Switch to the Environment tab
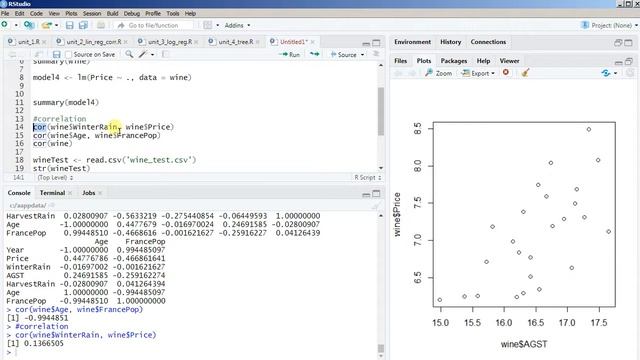The image size is (640, 360). tap(412, 42)
